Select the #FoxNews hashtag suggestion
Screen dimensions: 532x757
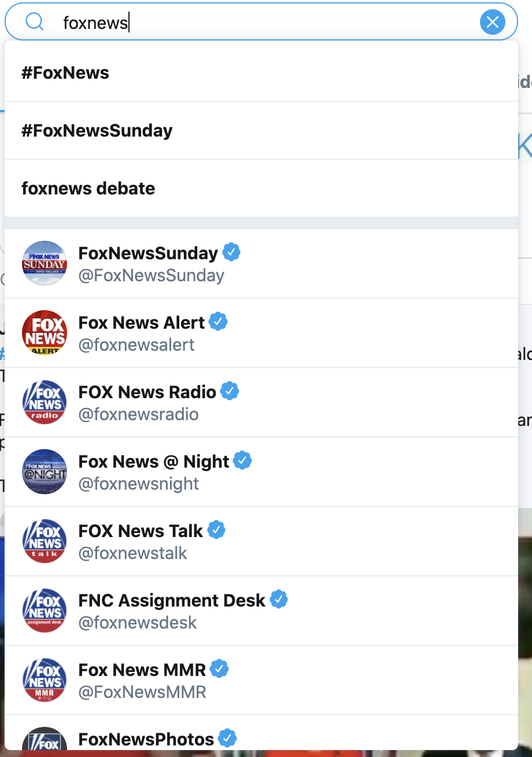click(x=65, y=73)
